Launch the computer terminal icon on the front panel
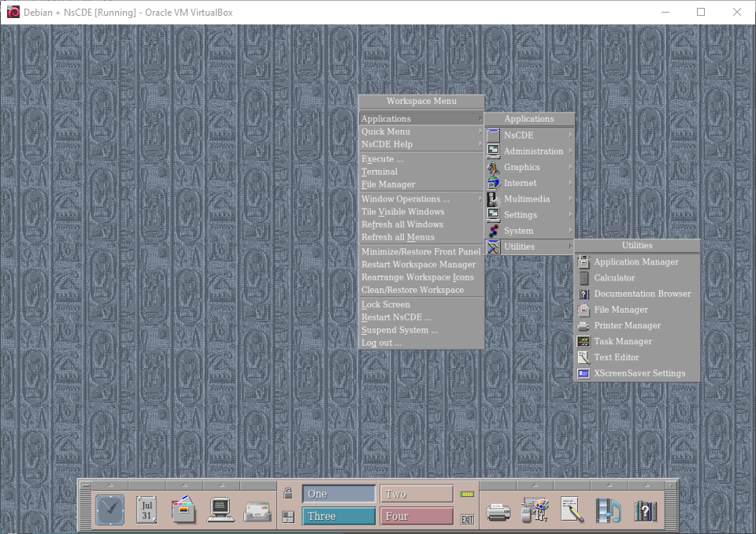756x534 pixels. (x=220, y=510)
